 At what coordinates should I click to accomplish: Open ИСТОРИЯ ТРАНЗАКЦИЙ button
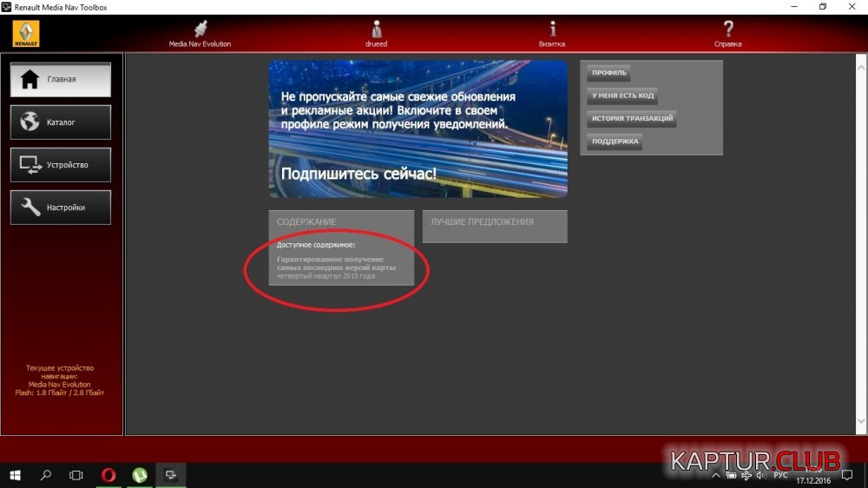point(632,119)
